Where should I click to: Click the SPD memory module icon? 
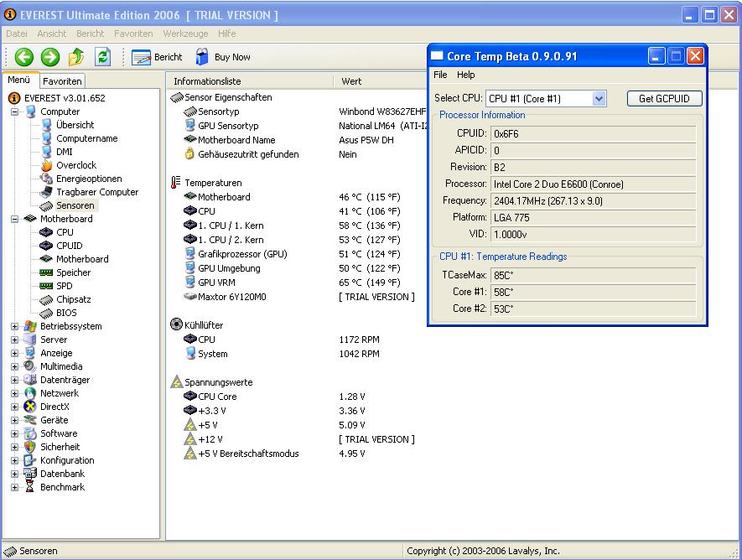click(x=46, y=286)
